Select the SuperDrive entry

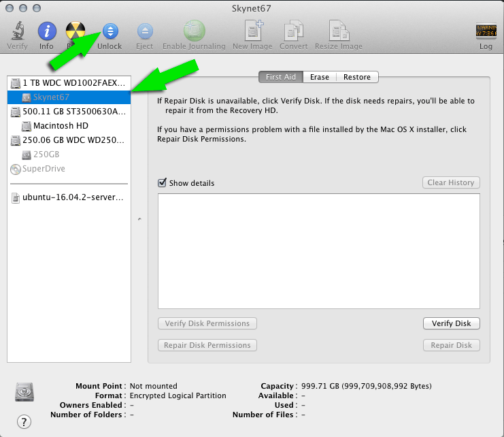(69, 169)
